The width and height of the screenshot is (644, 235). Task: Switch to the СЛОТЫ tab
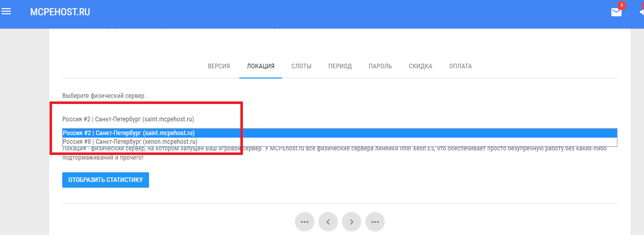[302, 66]
